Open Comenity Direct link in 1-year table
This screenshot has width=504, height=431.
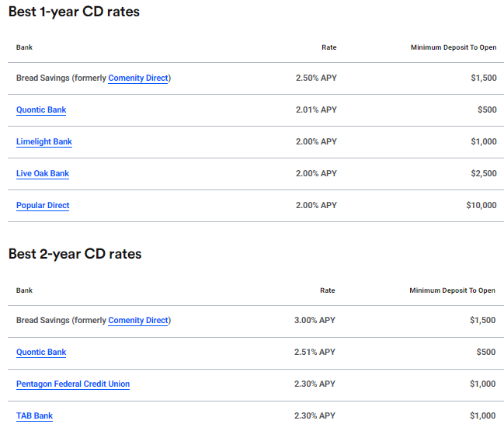(138, 78)
